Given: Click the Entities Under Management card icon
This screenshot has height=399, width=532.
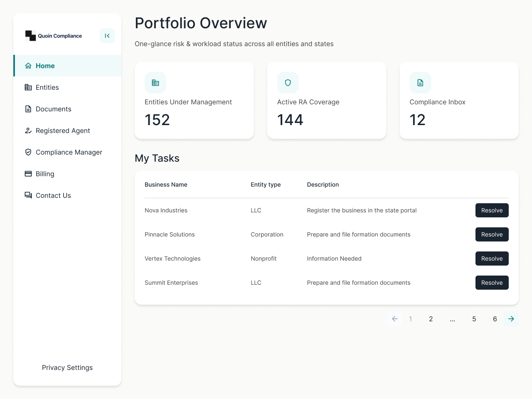Looking at the screenshot, I should click(155, 83).
